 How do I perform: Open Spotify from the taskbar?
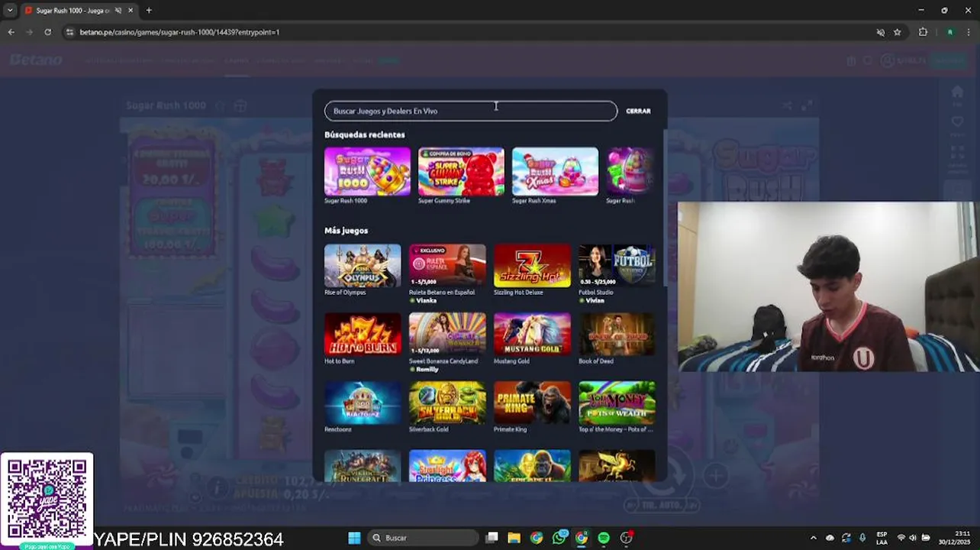(604, 538)
